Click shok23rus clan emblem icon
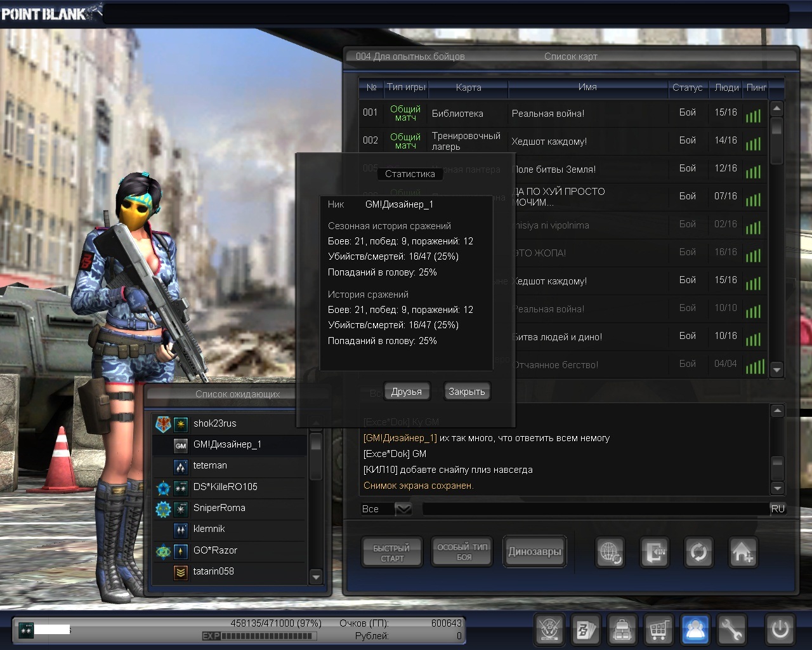The image size is (812, 650). tap(163, 424)
